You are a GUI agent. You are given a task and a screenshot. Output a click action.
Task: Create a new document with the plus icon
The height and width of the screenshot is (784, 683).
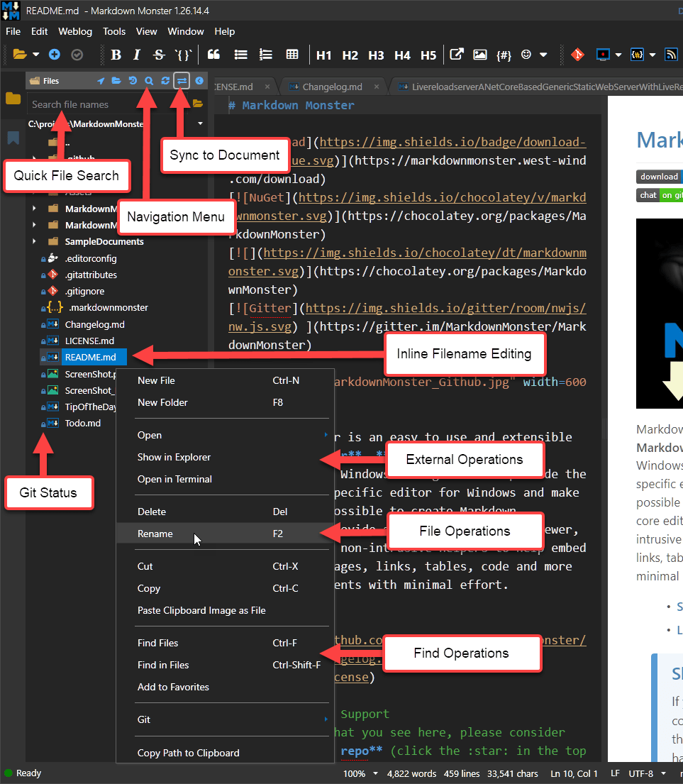[x=55, y=55]
